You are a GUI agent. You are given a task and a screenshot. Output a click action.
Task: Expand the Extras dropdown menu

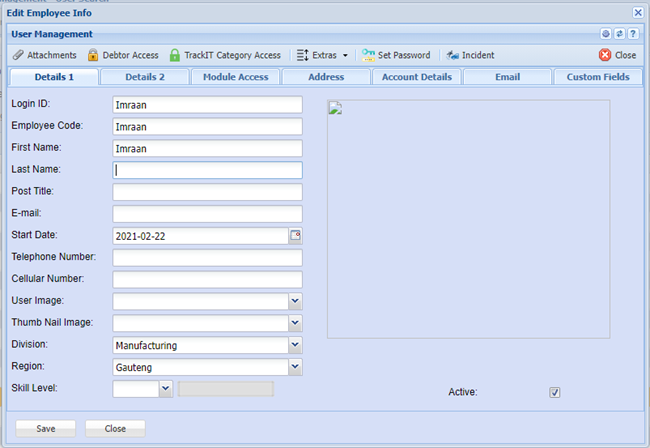(323, 55)
